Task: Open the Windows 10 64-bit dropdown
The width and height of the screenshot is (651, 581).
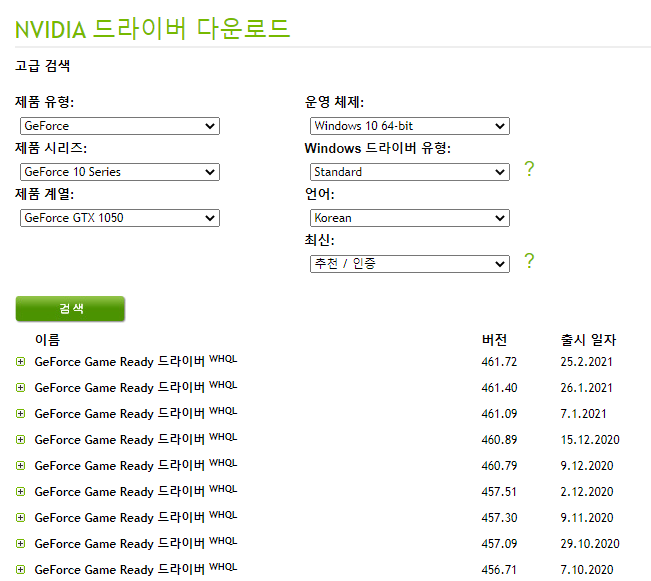Action: point(410,126)
